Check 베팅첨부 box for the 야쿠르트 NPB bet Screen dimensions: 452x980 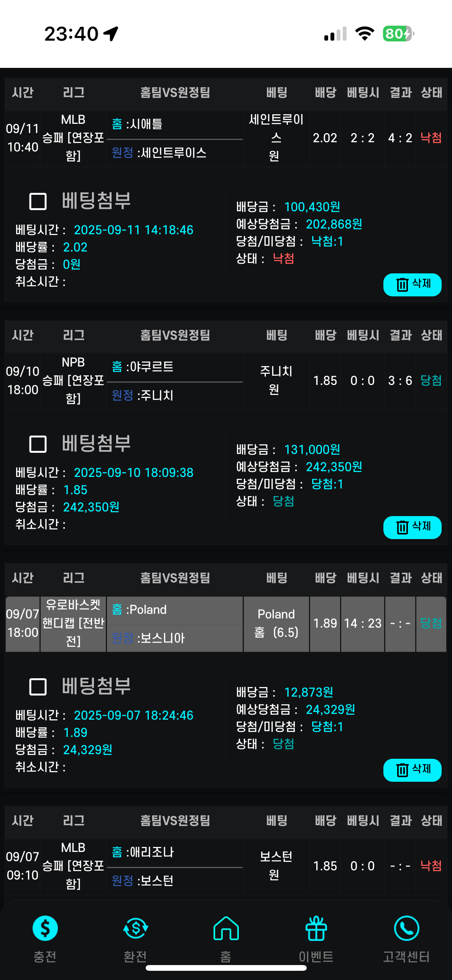[x=38, y=444]
